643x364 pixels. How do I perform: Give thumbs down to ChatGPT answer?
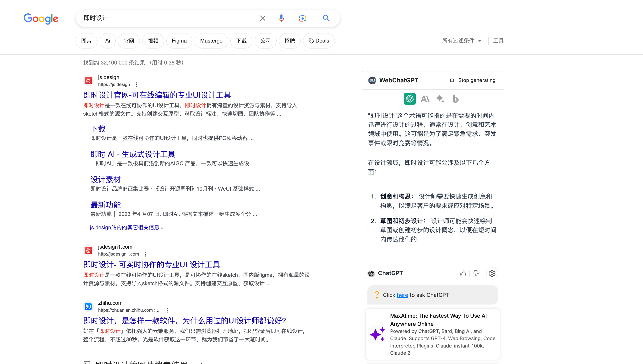[476, 273]
